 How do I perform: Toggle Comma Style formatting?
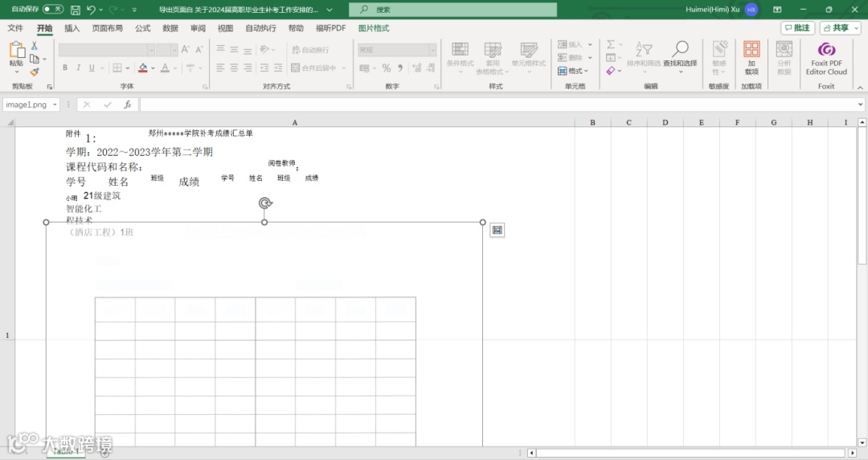tap(400, 68)
